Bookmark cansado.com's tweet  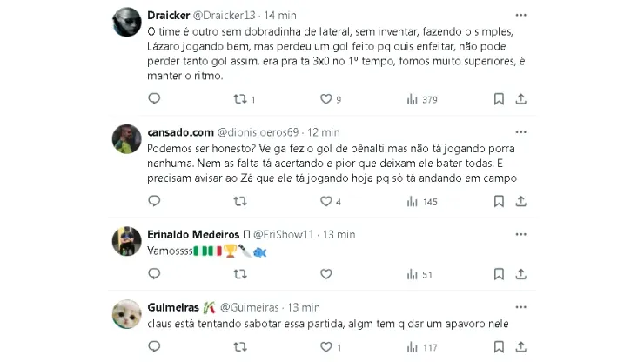coord(499,201)
